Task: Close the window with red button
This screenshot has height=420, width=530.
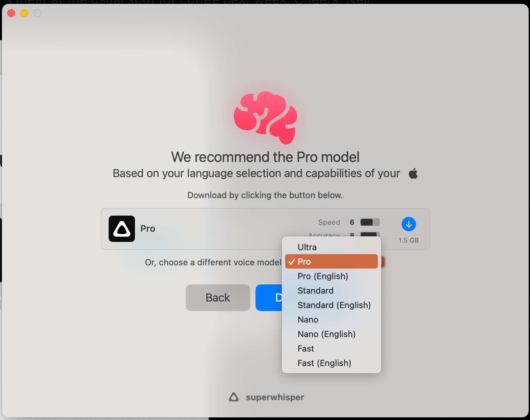Action: point(11,13)
